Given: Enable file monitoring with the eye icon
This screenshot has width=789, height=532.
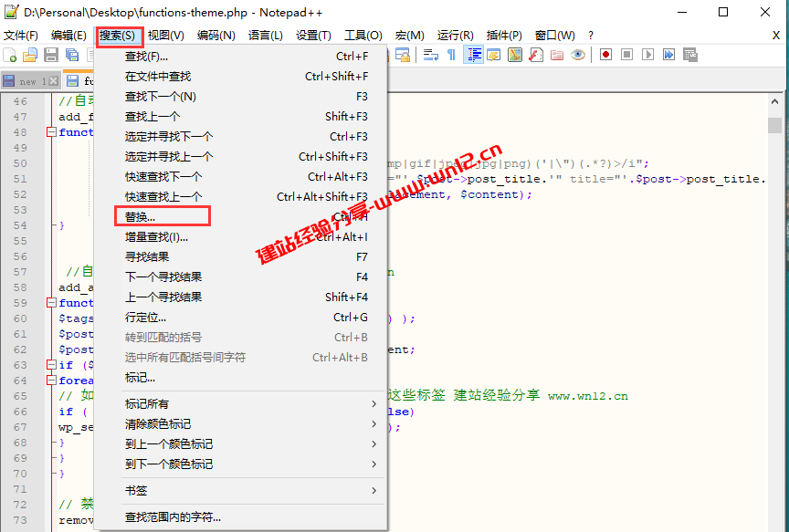Looking at the screenshot, I should point(576,55).
